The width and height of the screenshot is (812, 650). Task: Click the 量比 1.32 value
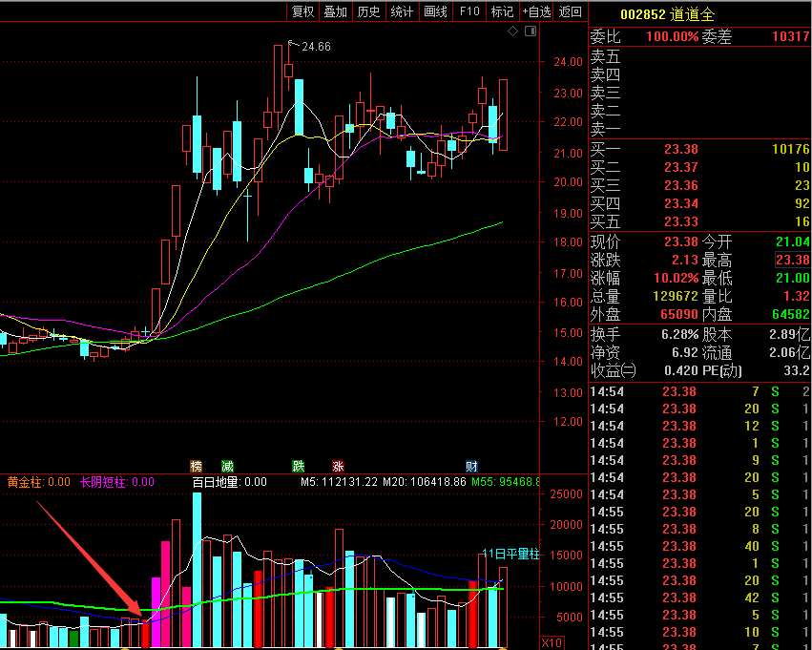(x=797, y=296)
